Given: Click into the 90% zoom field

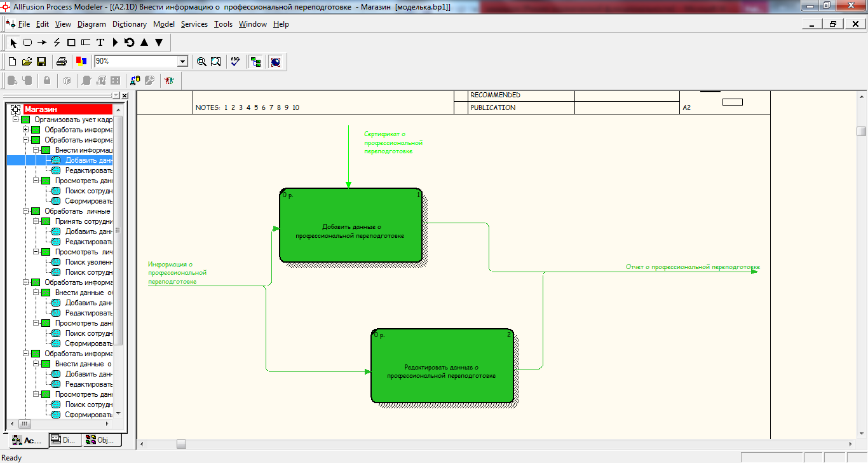Looking at the screenshot, I should point(136,62).
